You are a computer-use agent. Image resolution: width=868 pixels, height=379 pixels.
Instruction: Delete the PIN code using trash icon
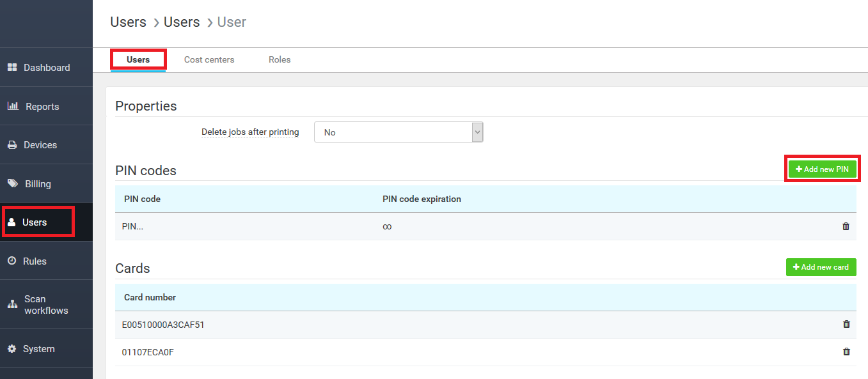click(846, 226)
